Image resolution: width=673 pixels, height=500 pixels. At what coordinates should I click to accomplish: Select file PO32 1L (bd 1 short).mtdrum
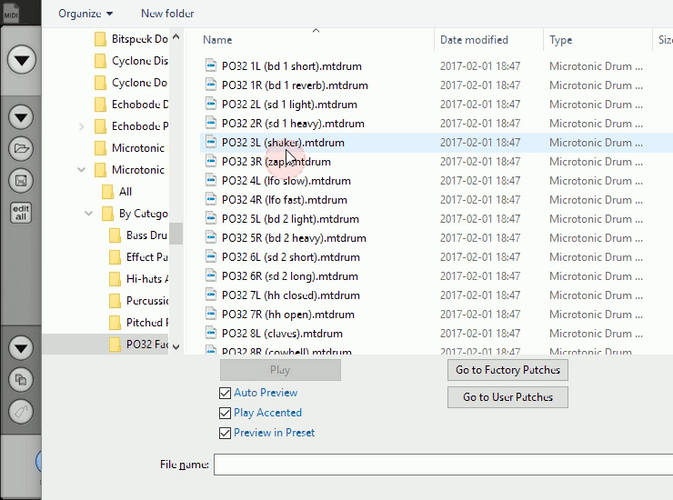(291, 66)
